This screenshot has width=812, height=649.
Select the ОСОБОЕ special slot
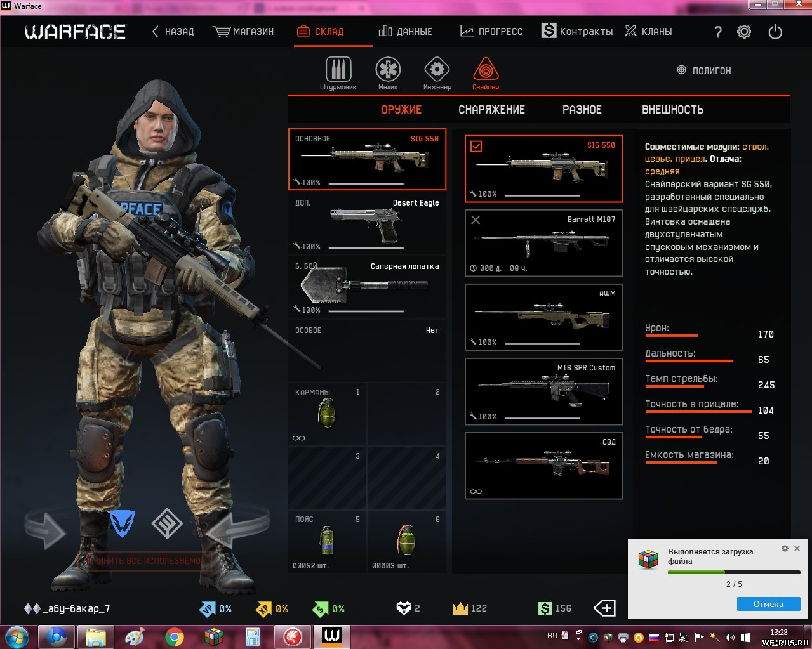(x=368, y=351)
